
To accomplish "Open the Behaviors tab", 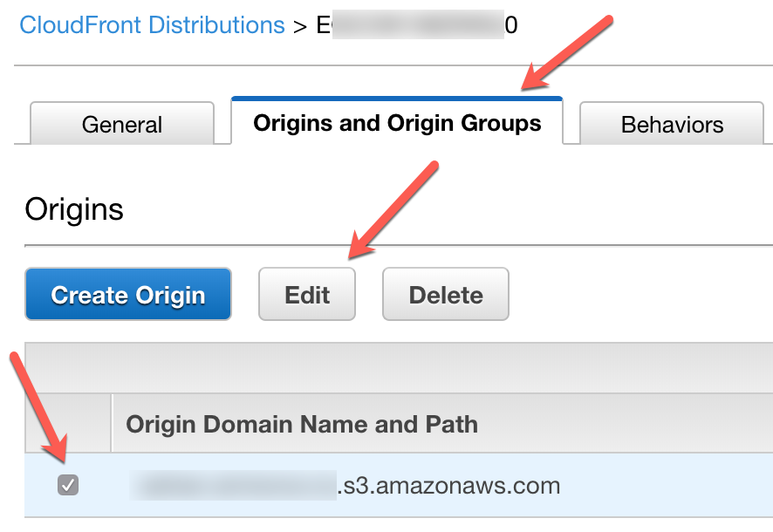I will click(672, 123).
